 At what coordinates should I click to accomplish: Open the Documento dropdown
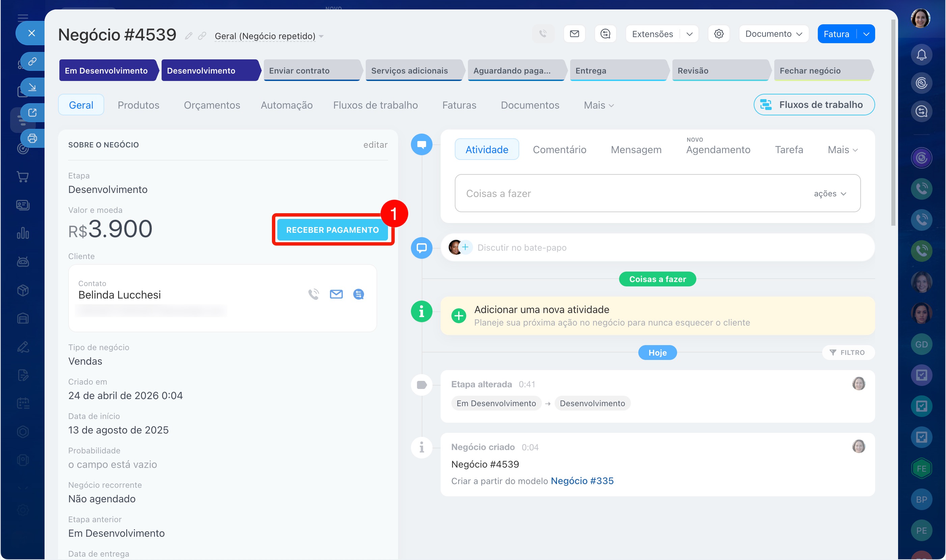[773, 34]
